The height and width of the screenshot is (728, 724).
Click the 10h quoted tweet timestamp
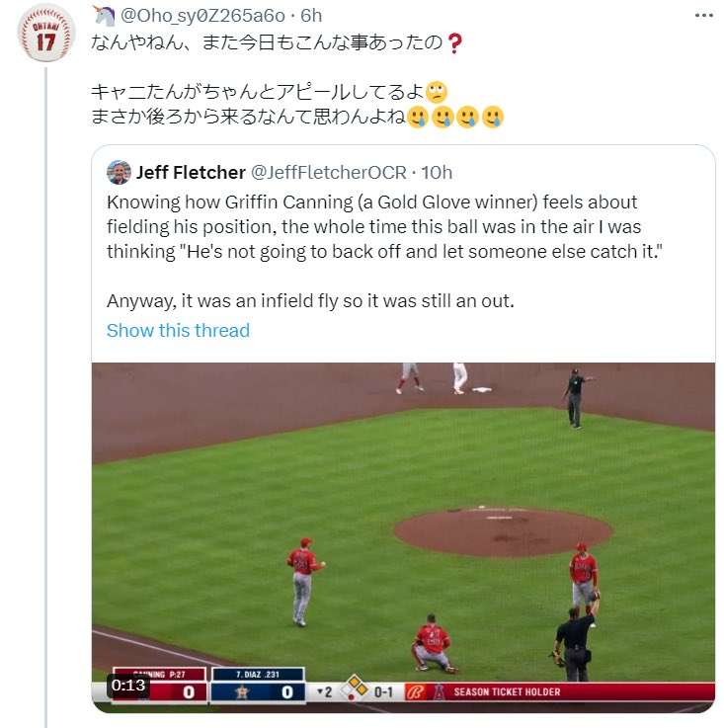click(437, 172)
